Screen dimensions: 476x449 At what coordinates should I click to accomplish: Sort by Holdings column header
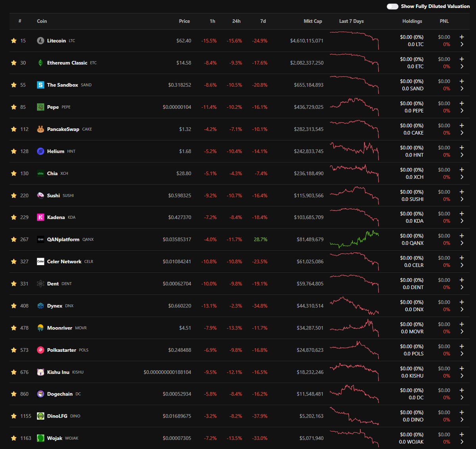(412, 21)
